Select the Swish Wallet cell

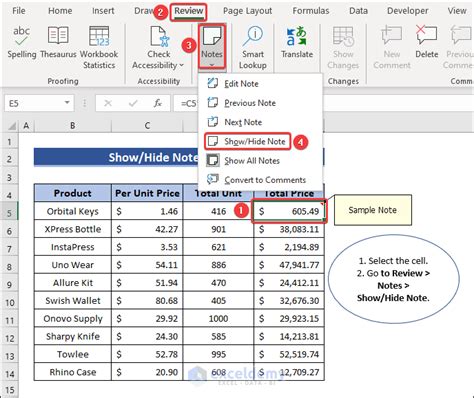[72, 300]
